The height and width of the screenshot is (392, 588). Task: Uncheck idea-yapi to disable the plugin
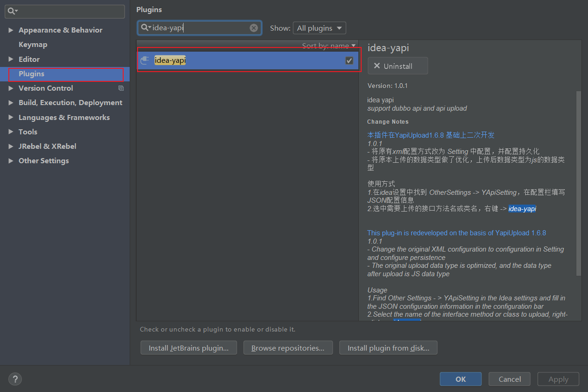click(x=349, y=60)
